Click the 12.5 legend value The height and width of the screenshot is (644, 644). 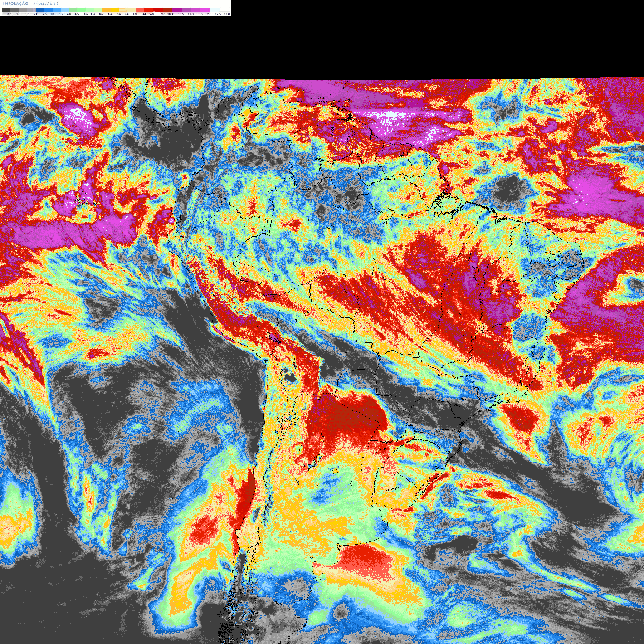click(218, 14)
